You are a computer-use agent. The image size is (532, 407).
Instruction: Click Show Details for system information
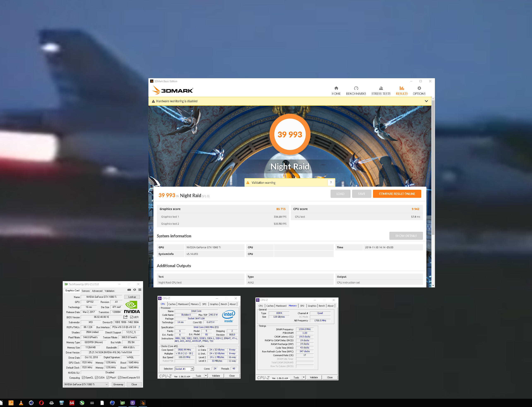coord(406,235)
